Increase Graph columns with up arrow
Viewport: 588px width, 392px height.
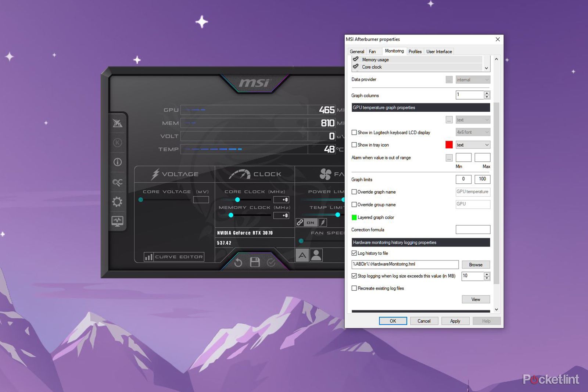487,93
